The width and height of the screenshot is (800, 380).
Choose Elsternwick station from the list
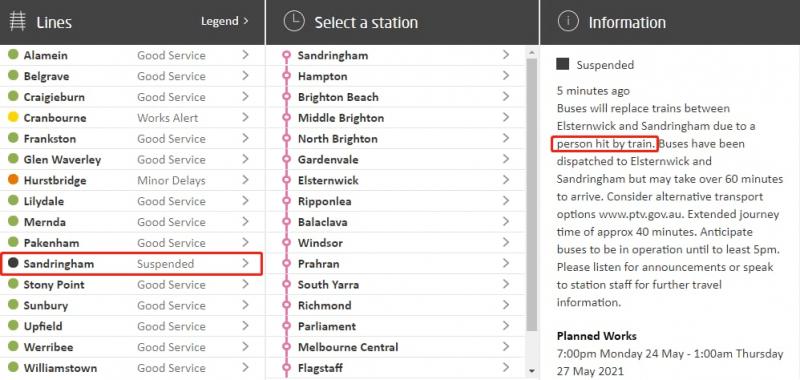[x=396, y=181]
